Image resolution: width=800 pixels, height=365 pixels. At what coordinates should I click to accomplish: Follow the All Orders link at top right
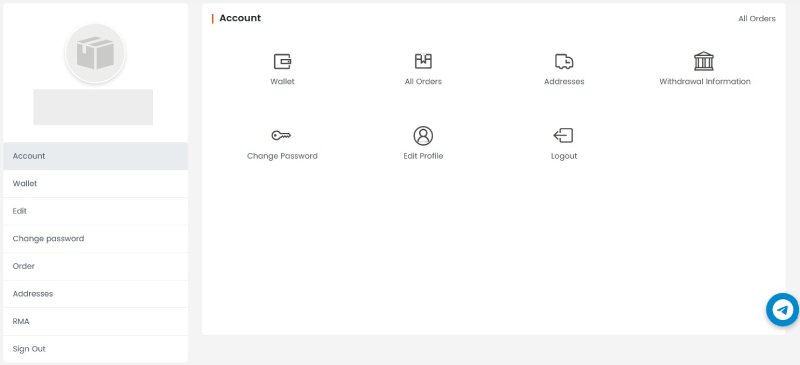pos(757,18)
